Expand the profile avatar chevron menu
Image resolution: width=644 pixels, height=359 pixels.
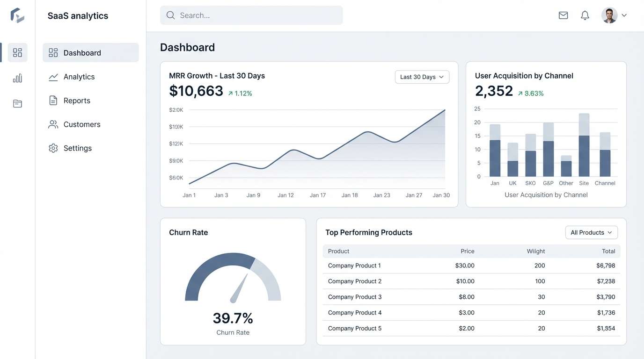624,14
